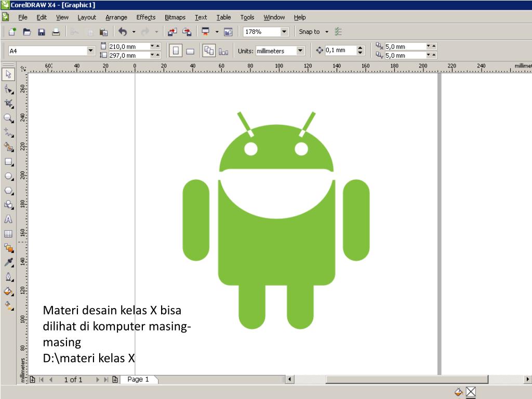
Task: Open the File menu
Action: pyautogui.click(x=23, y=17)
